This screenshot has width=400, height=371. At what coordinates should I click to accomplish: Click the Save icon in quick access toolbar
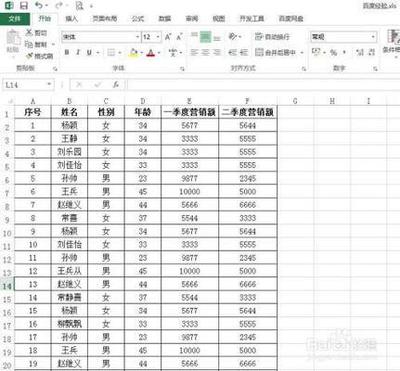tap(24, 6)
